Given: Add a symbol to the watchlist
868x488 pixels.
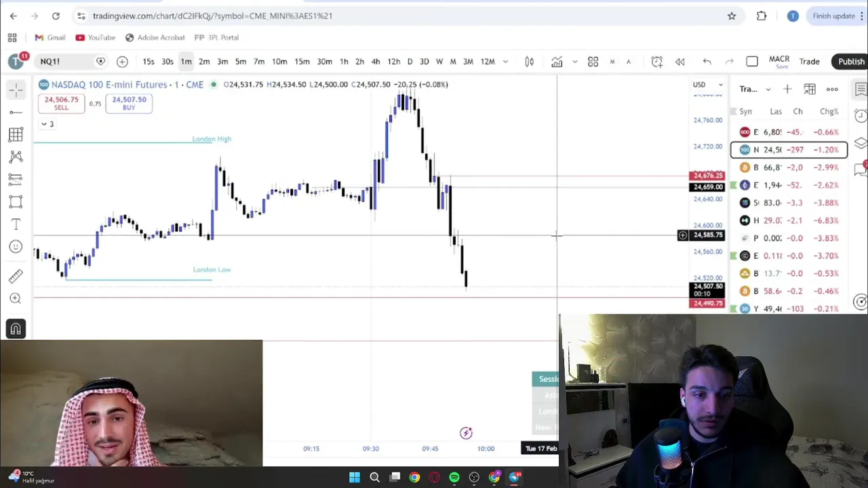Looking at the screenshot, I should coord(787,89).
